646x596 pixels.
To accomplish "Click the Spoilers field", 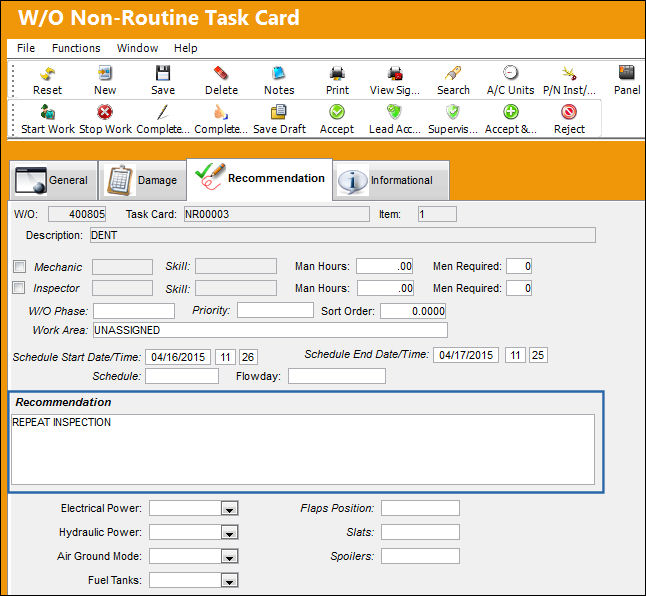I will point(420,556).
